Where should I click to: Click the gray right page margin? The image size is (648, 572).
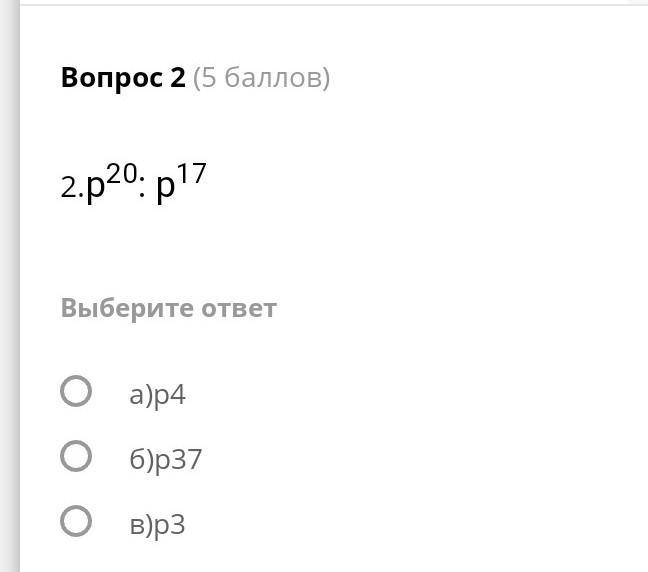640,300
